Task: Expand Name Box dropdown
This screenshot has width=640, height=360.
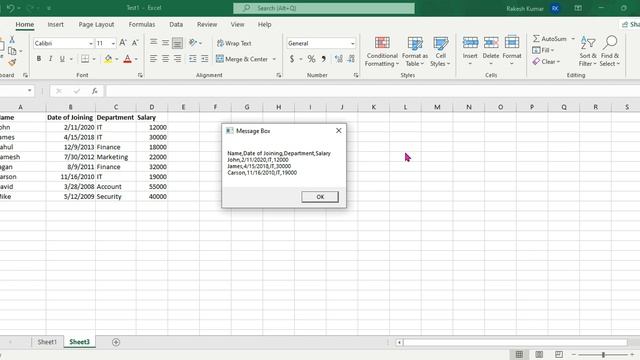Action: [29, 91]
